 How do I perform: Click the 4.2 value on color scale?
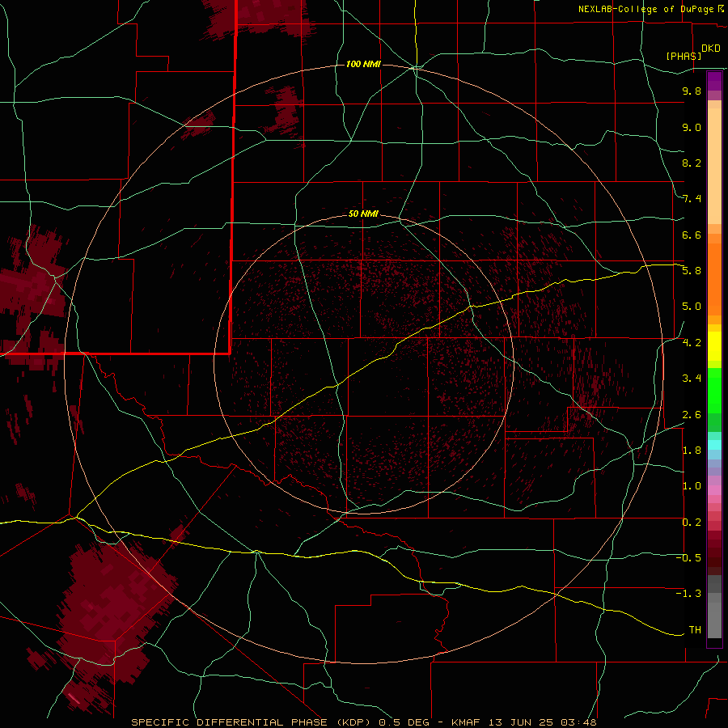click(x=692, y=343)
